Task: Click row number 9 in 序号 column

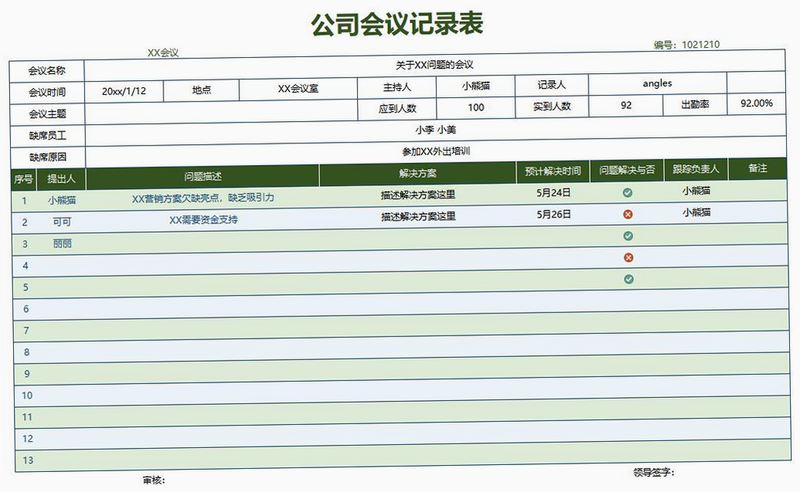Action: click(x=27, y=374)
